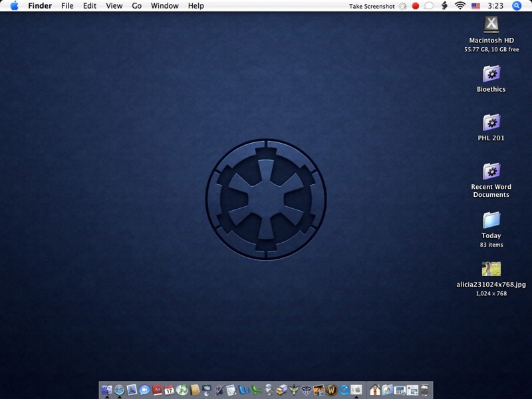The width and height of the screenshot is (532, 399).
Task: Click the menu bar clock
Action: tap(495, 6)
